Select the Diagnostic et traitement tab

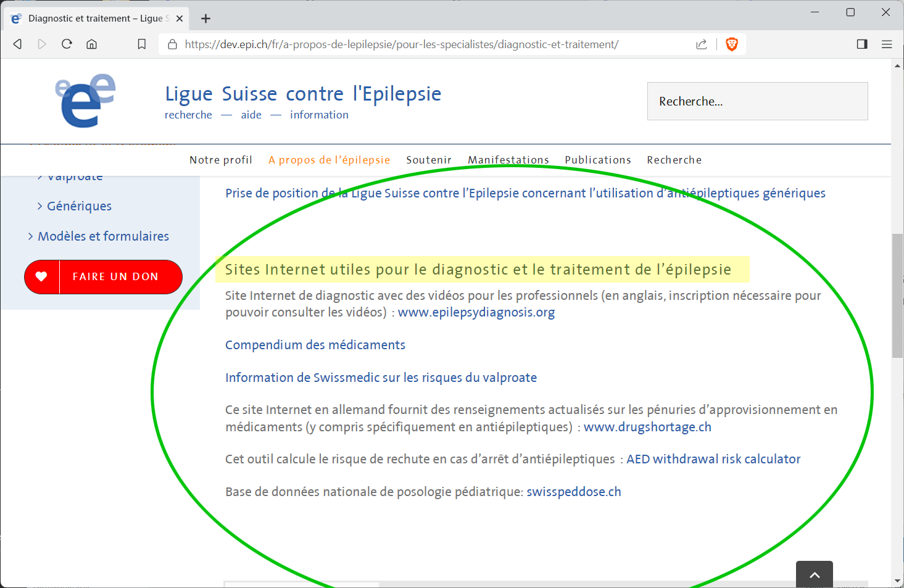point(96,19)
